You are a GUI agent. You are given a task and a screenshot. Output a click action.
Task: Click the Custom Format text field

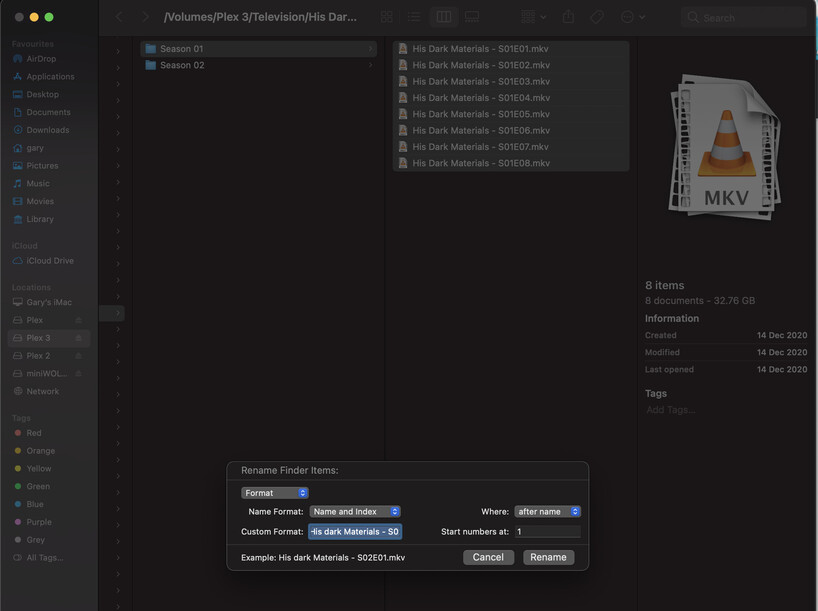tap(355, 531)
